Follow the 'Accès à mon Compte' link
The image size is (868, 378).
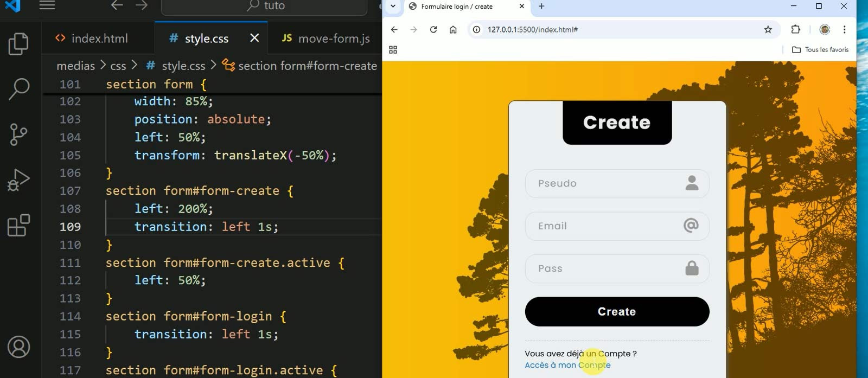point(567,366)
